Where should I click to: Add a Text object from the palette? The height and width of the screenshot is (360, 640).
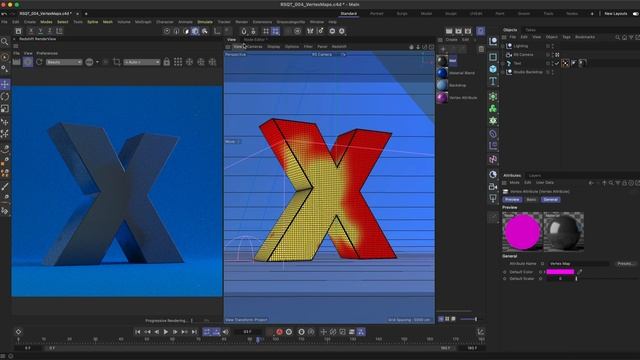click(x=493, y=81)
